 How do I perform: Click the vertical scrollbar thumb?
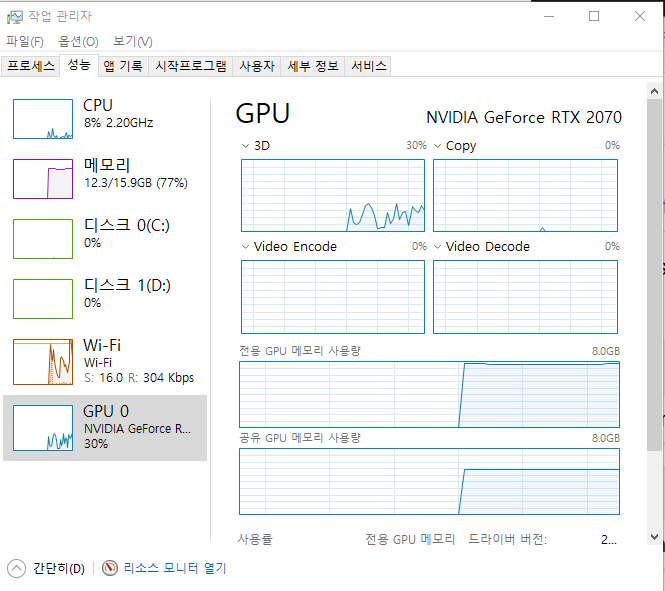(x=654, y=275)
